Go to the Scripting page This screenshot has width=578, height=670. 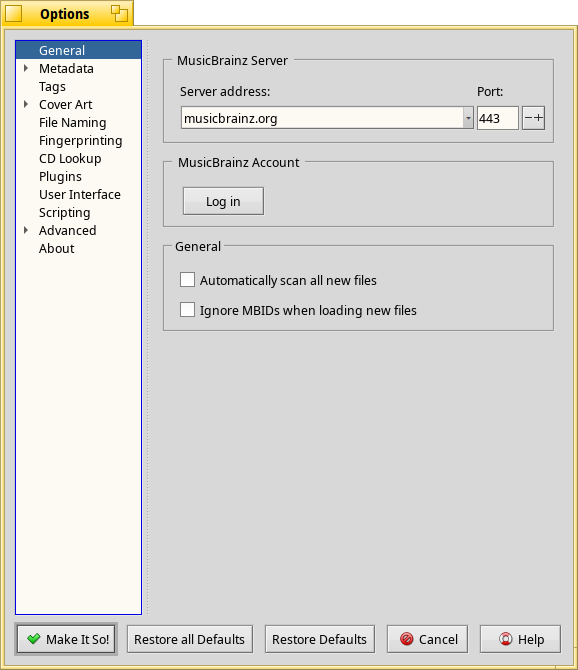(x=65, y=212)
